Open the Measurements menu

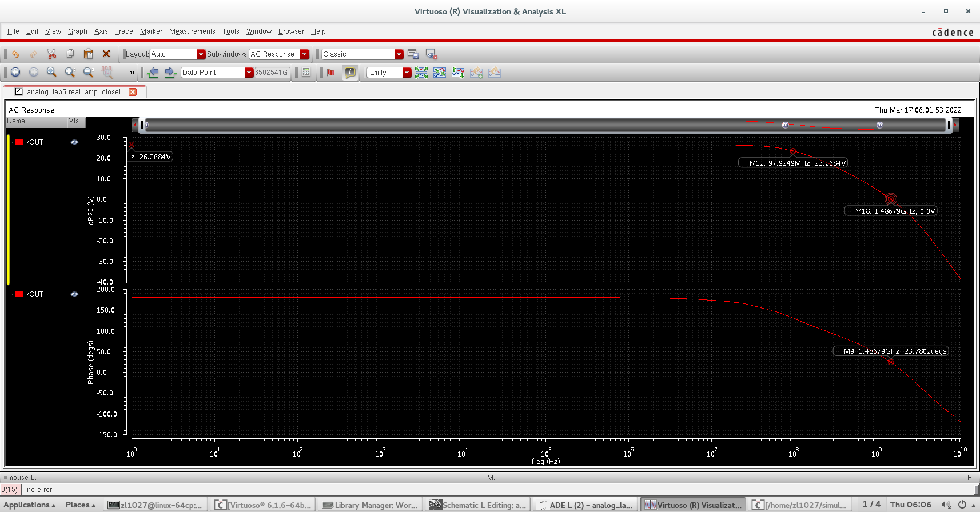[192, 31]
